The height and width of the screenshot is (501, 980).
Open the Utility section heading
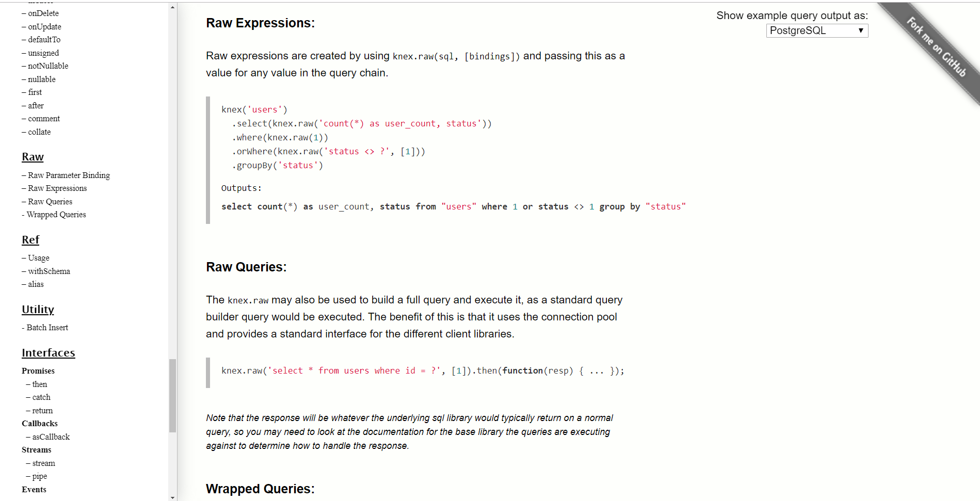click(x=38, y=310)
